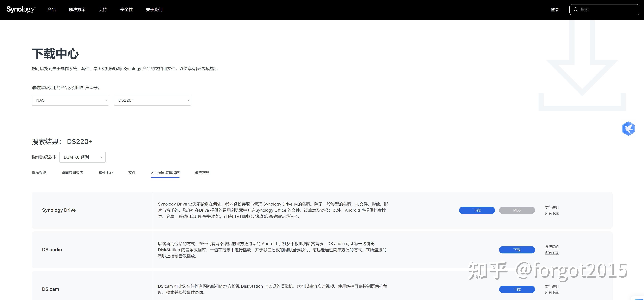Open 所有下载 link for DS audio

[x=551, y=253]
